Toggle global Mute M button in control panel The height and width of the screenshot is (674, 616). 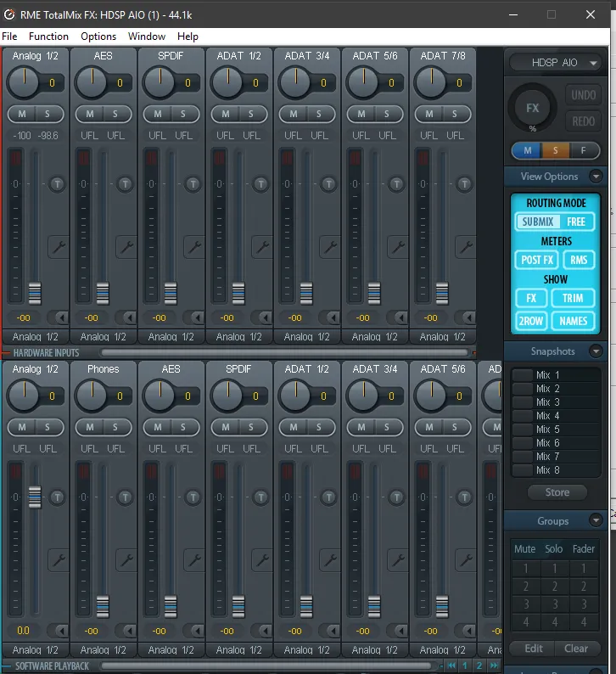coord(528,150)
